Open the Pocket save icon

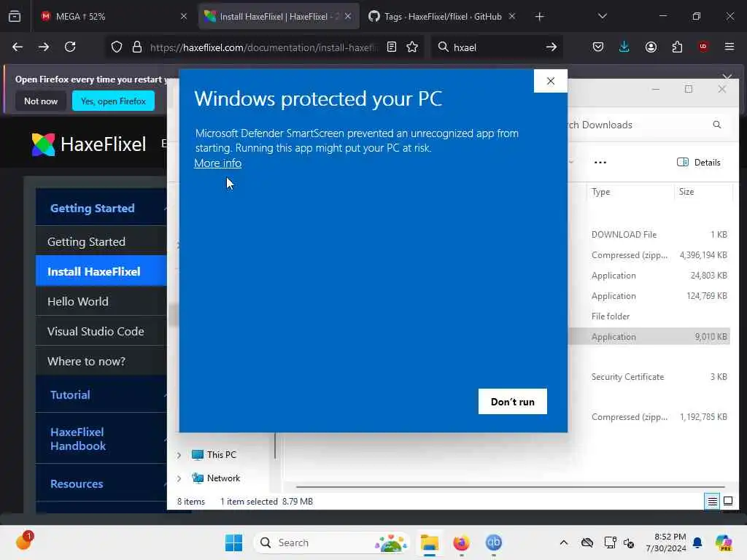pyautogui.click(x=598, y=47)
